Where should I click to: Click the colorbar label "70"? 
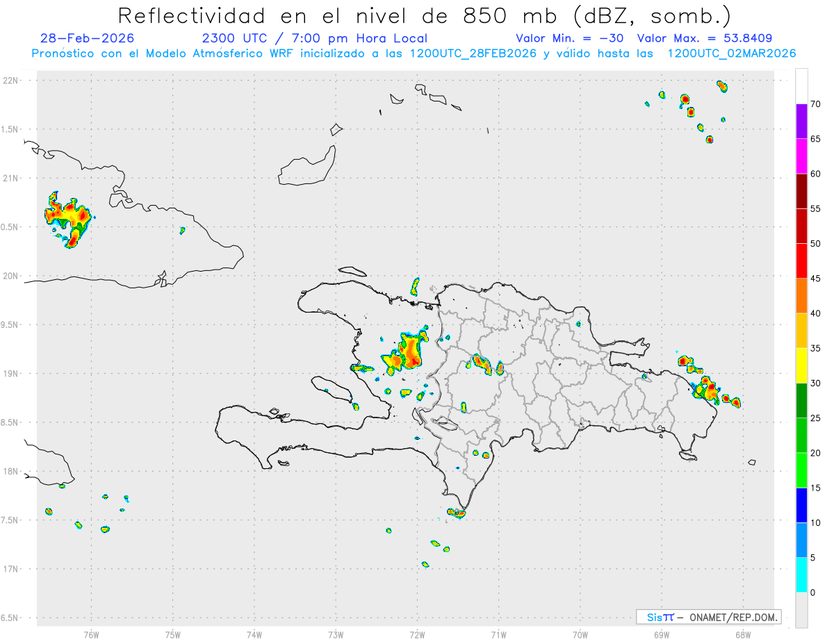pyautogui.click(x=816, y=104)
